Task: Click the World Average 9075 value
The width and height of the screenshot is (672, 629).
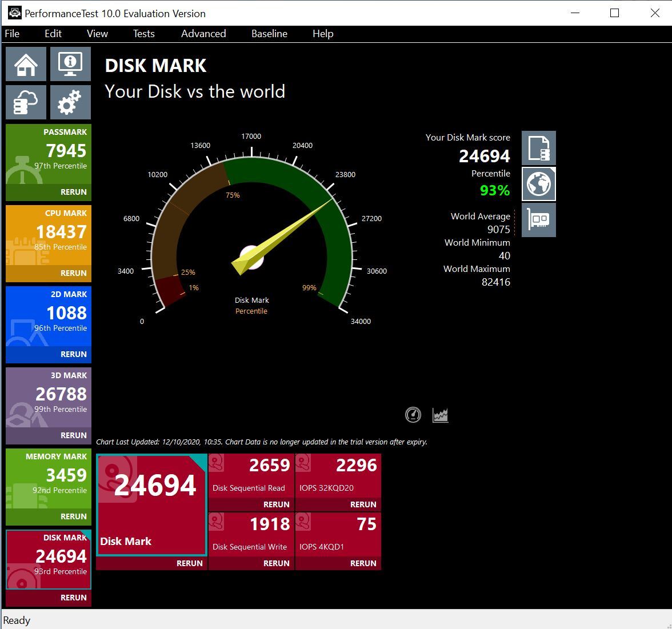Action: tap(499, 229)
